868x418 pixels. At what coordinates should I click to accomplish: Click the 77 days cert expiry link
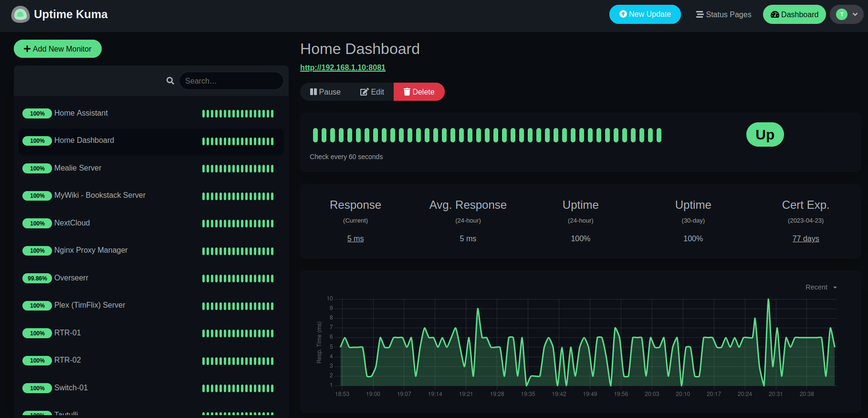(805, 238)
